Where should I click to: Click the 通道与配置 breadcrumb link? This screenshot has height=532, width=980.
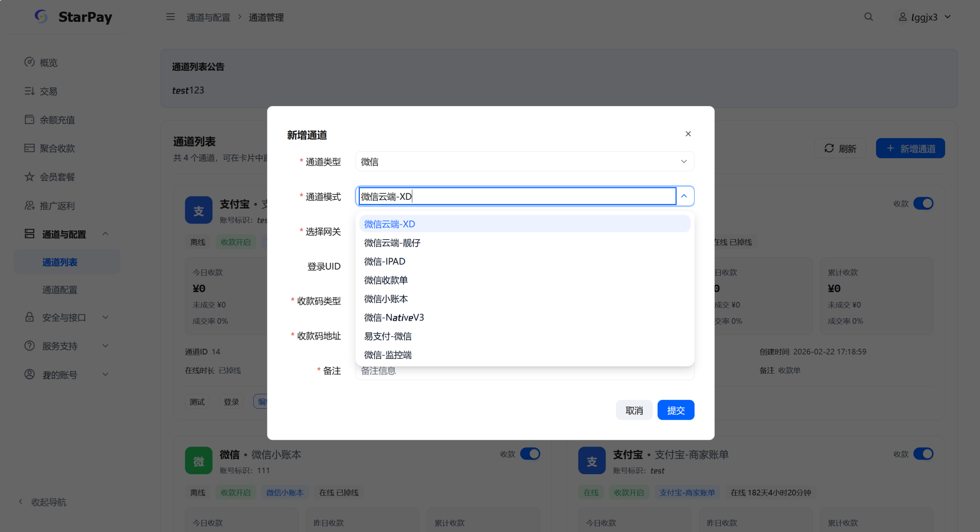pyautogui.click(x=208, y=17)
